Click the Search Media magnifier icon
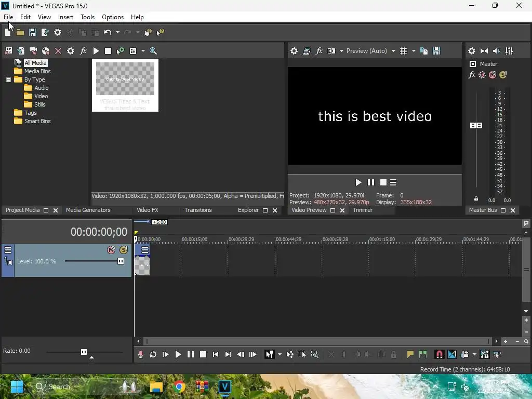 (153, 51)
